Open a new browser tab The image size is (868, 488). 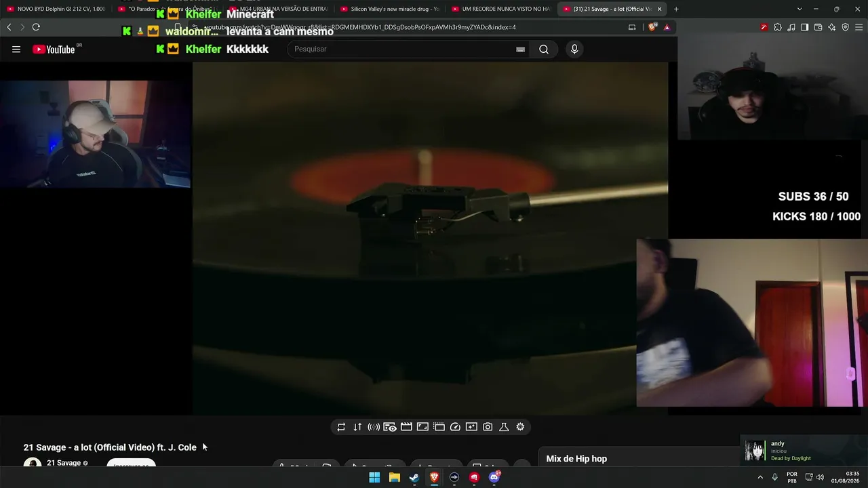point(676,9)
